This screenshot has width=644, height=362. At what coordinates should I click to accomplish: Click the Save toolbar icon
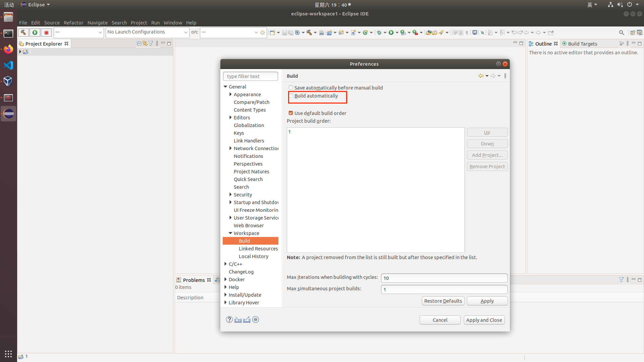(284, 33)
